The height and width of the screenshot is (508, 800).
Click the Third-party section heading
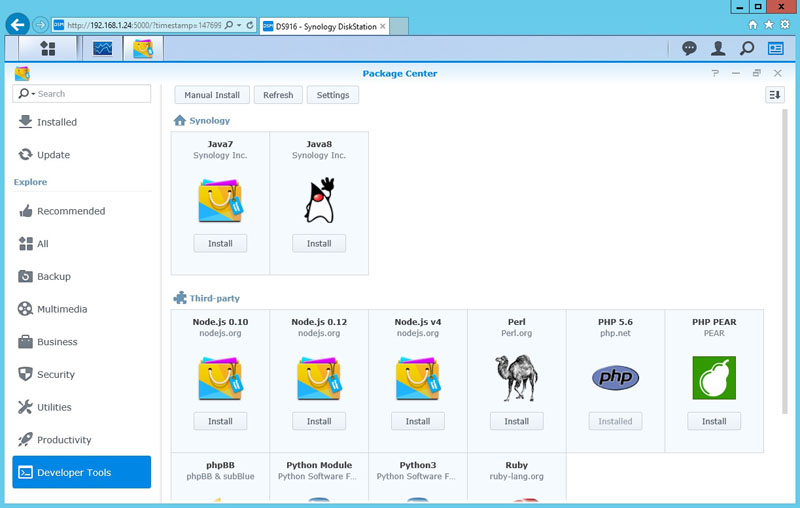[214, 298]
